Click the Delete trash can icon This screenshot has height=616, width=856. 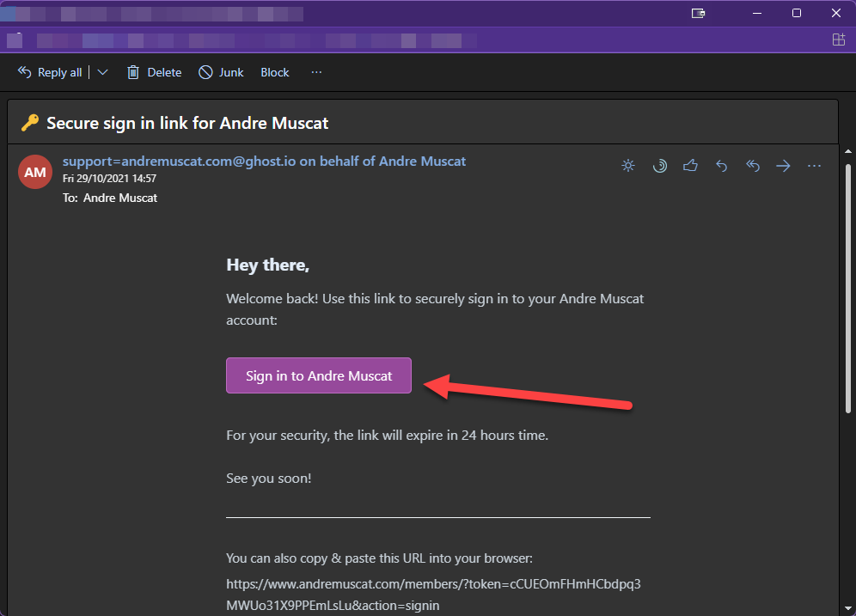(x=134, y=72)
